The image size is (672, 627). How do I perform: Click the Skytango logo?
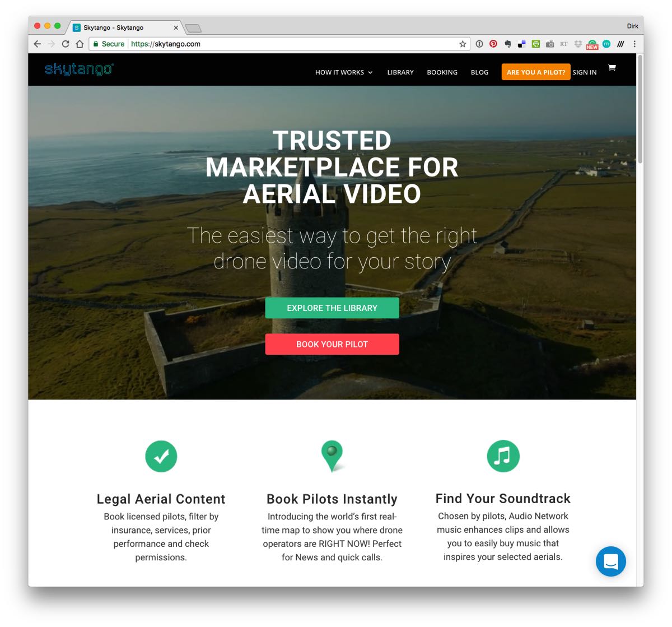(79, 69)
